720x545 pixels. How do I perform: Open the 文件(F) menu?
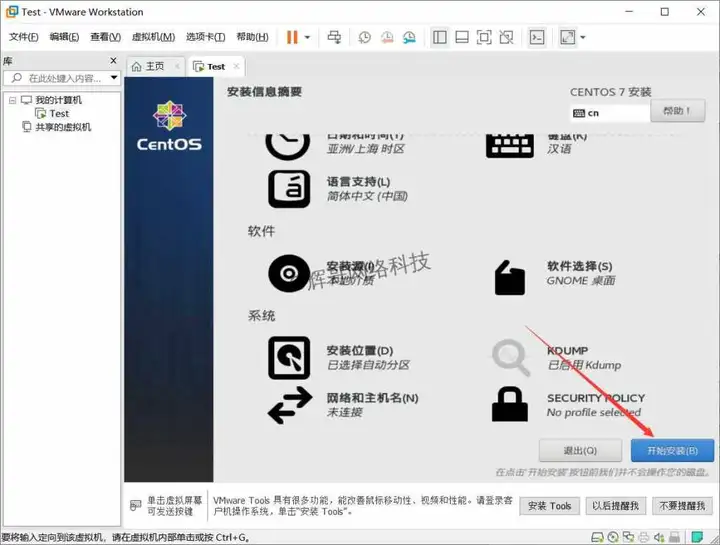point(23,37)
